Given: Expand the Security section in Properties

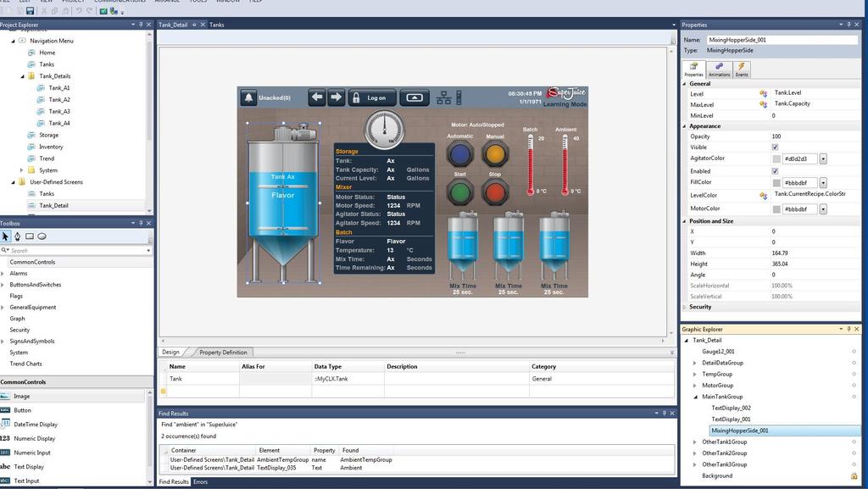Looking at the screenshot, I should click(x=685, y=307).
